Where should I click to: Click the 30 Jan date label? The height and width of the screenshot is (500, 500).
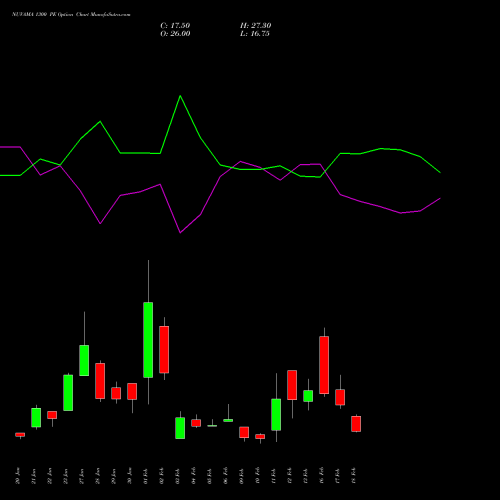[x=130, y=476]
